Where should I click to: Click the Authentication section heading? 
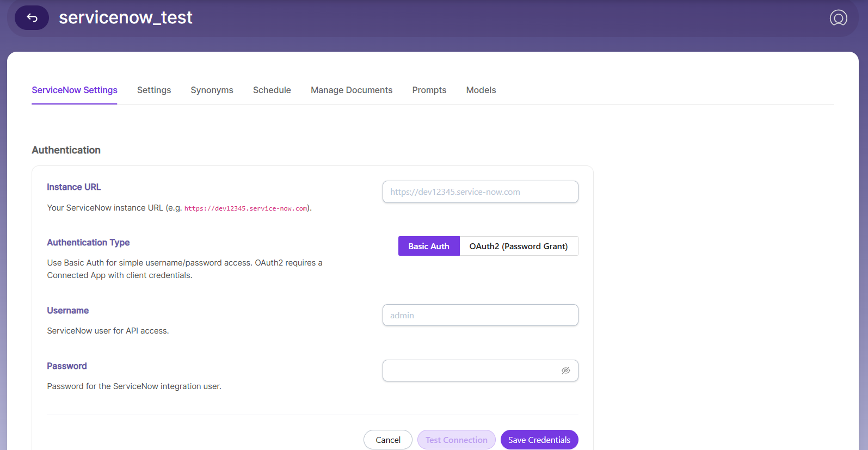point(66,150)
